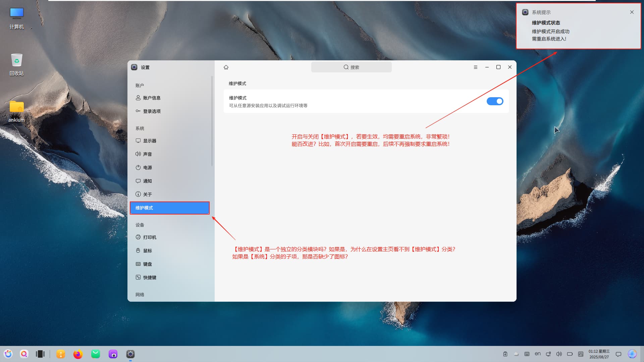Screen dimensions: 644x362
Task: Select 打印机 printer settings
Action: (150, 237)
